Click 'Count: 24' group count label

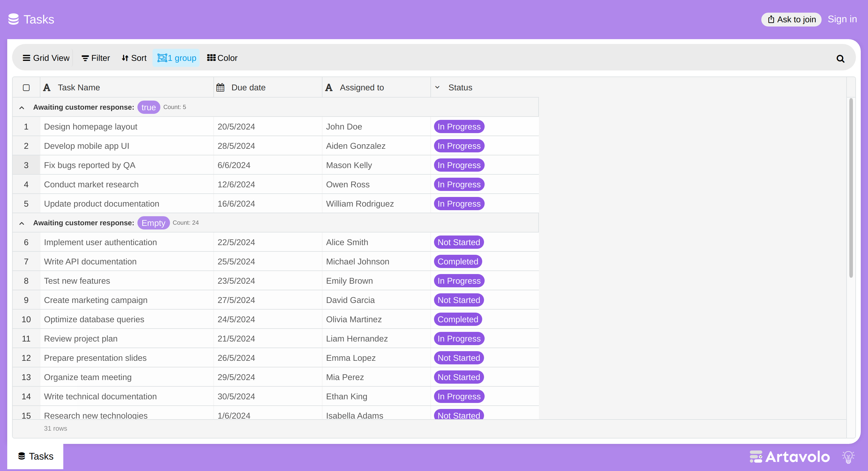pos(186,223)
